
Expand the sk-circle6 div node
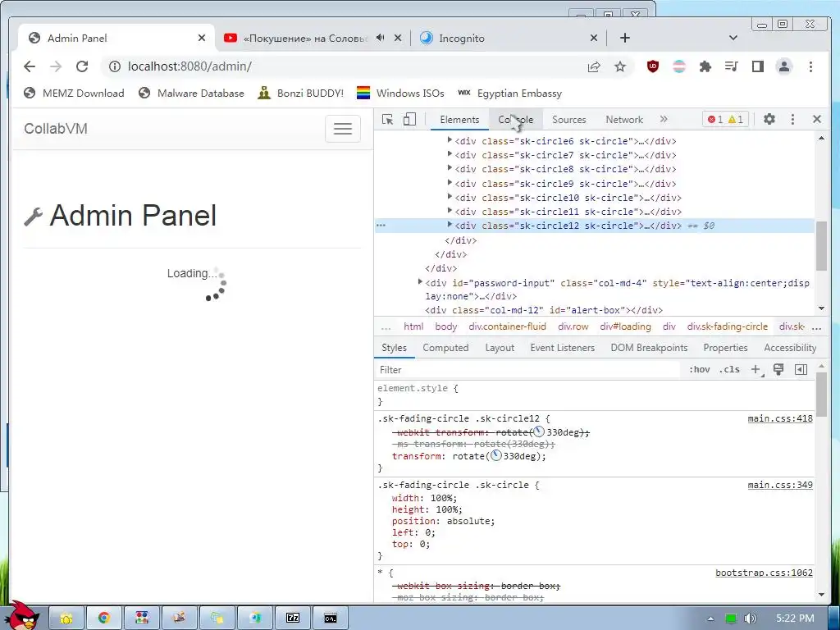[450, 140]
